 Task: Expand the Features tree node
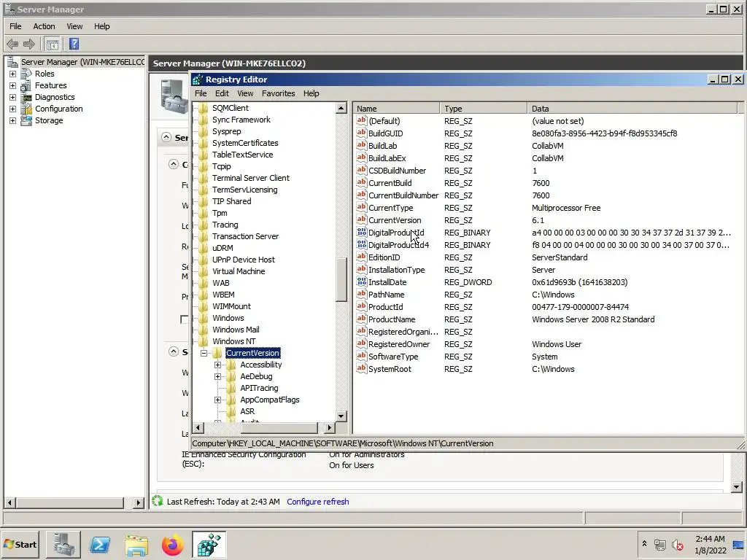point(13,86)
